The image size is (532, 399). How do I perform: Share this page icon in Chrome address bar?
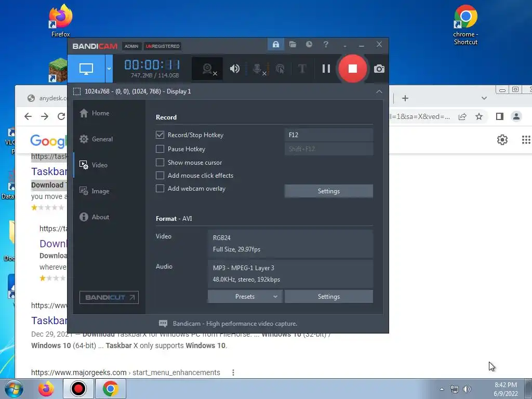pos(462,117)
